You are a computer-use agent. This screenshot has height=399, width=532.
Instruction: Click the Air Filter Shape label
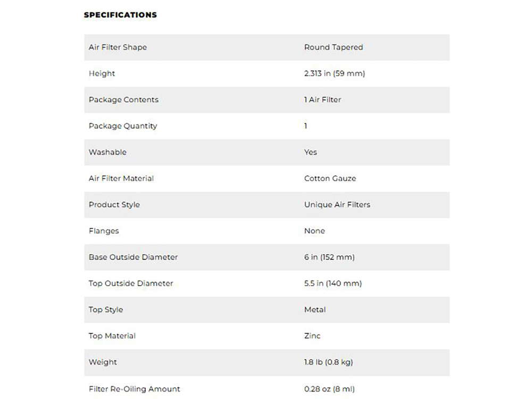[118, 47]
